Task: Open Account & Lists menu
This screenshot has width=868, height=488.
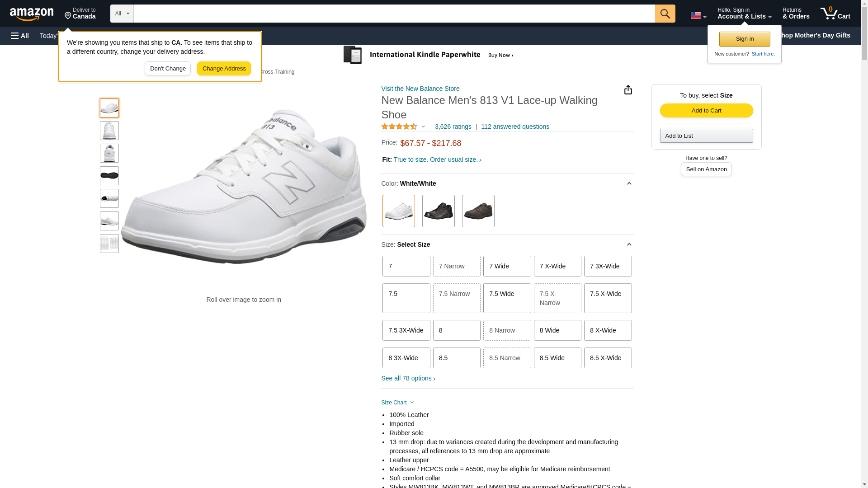Action: click(x=744, y=14)
